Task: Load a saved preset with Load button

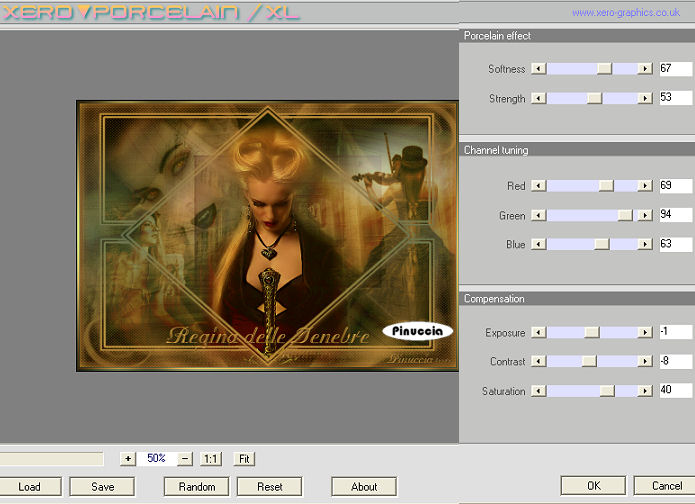Action: click(30, 487)
